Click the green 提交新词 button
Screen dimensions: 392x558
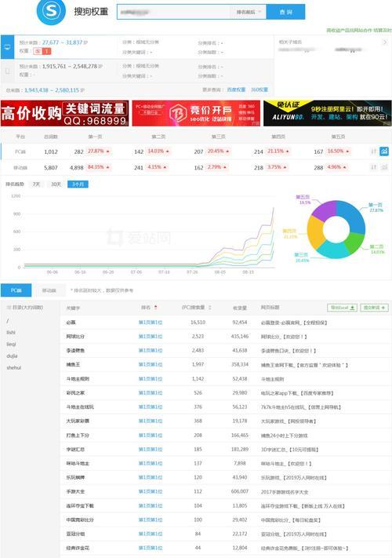pos(374,308)
